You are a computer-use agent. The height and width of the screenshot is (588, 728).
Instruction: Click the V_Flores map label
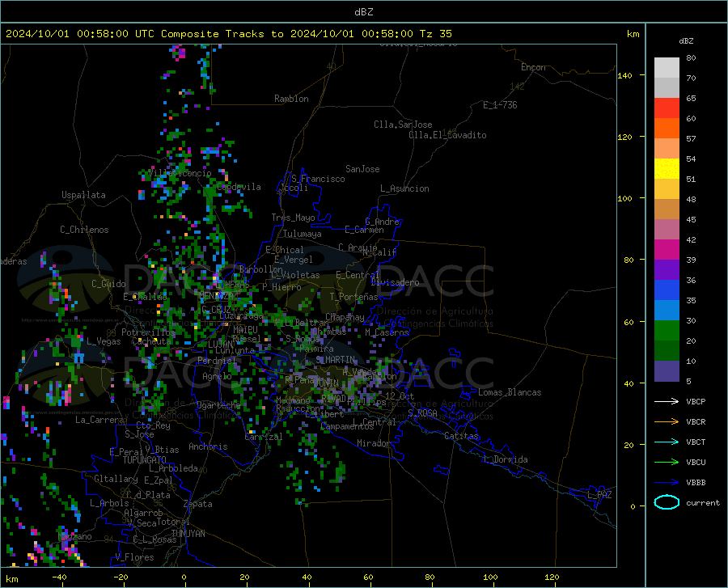pos(134,557)
